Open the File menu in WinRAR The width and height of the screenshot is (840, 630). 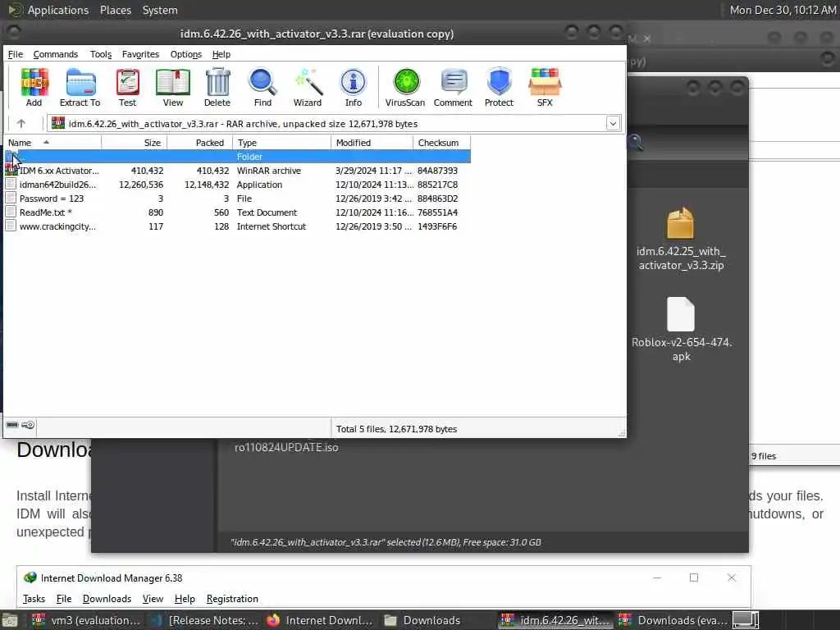point(15,54)
